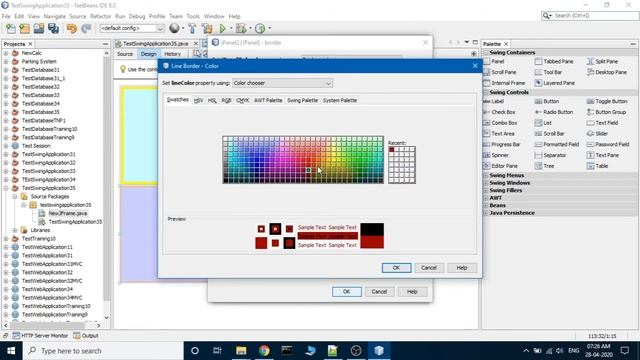Screen dimensions: 640x360
Task: Expand the Parking System project node
Action: [6, 62]
